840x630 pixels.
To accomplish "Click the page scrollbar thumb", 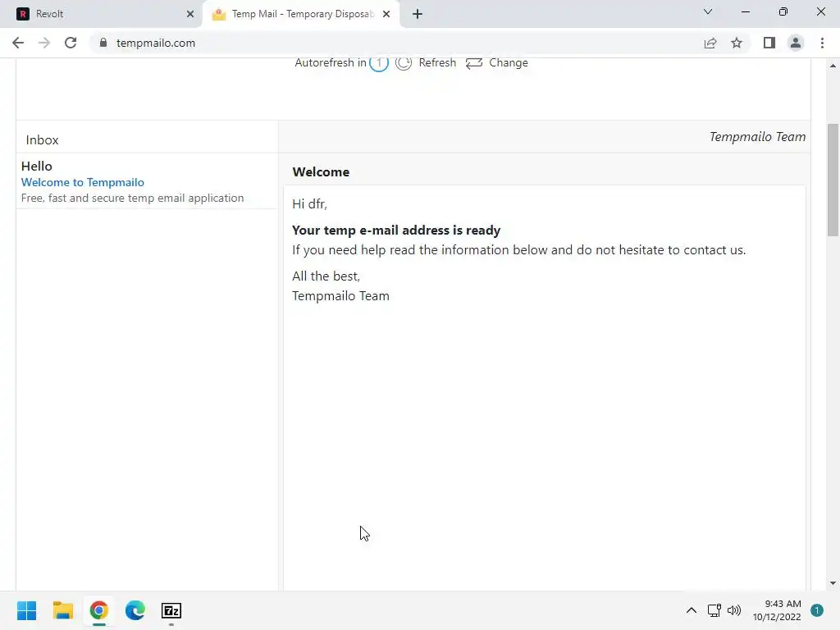I will (833, 180).
